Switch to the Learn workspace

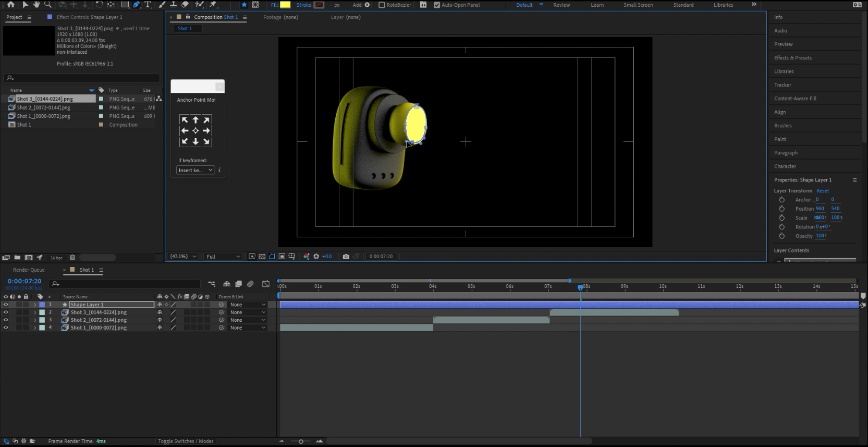click(x=597, y=5)
